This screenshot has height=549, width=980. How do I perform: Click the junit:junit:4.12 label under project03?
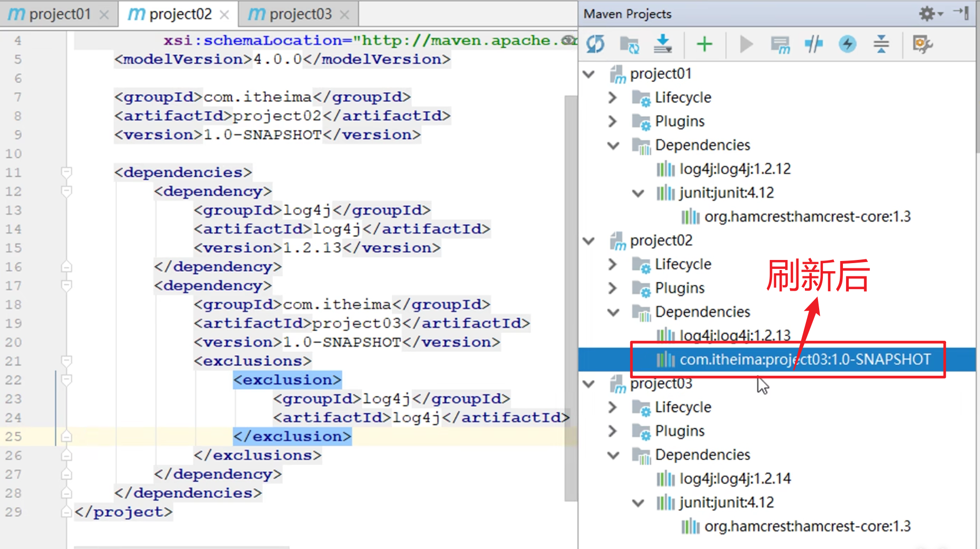pyautogui.click(x=727, y=502)
